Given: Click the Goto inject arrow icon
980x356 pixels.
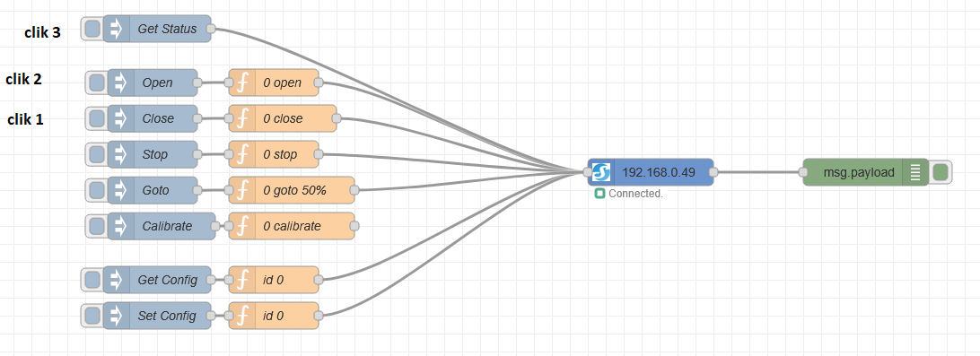Looking at the screenshot, I should pos(120,190).
